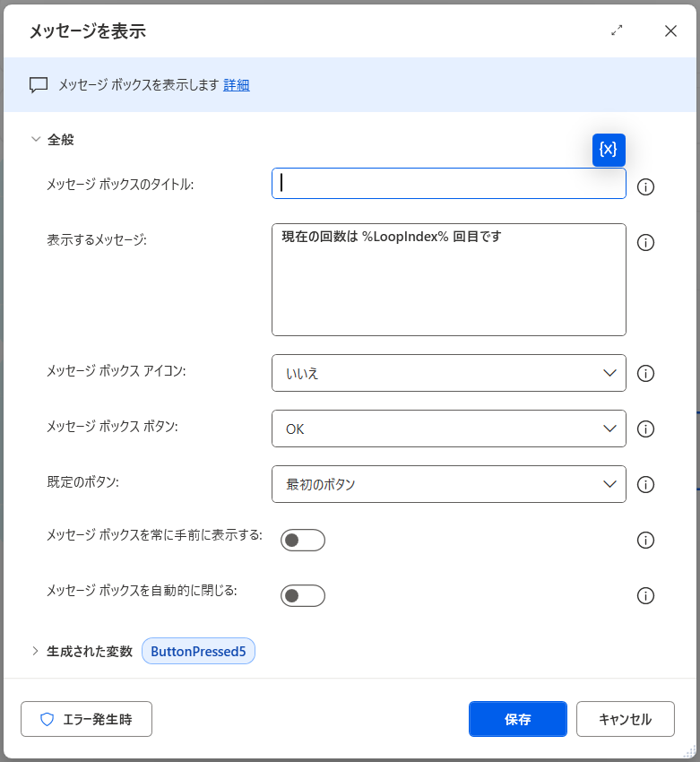Click info icon for default button setting
The image size is (700, 762).
[x=645, y=485]
